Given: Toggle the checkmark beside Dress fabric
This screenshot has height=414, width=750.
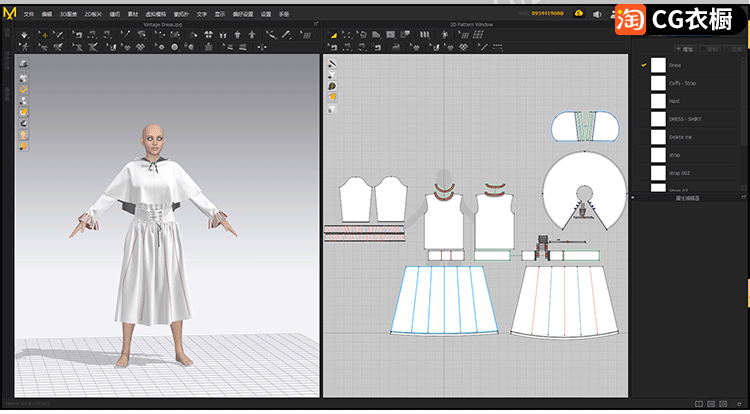Looking at the screenshot, I should coord(644,65).
